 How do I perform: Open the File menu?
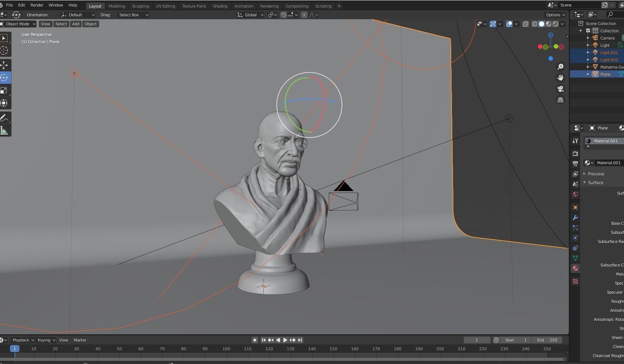[x=9, y=5]
